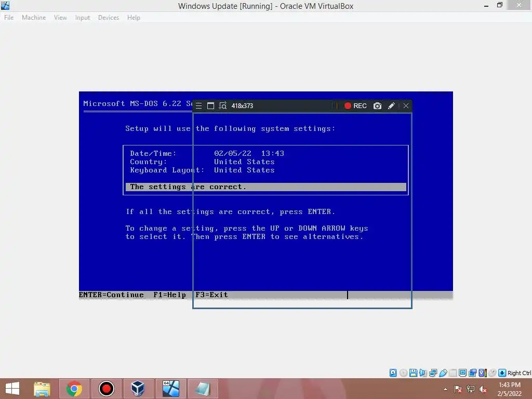Click the shared folders status icon
This screenshot has height=399, width=532.
(x=453, y=373)
